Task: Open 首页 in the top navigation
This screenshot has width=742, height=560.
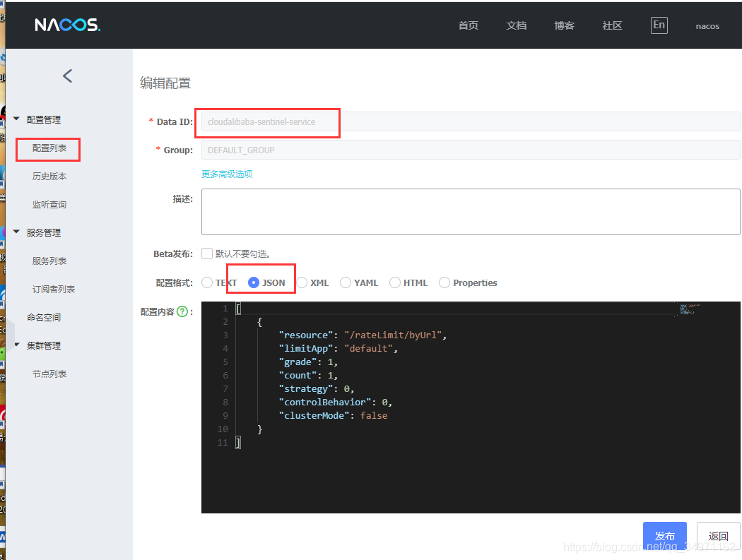Action: tap(468, 25)
